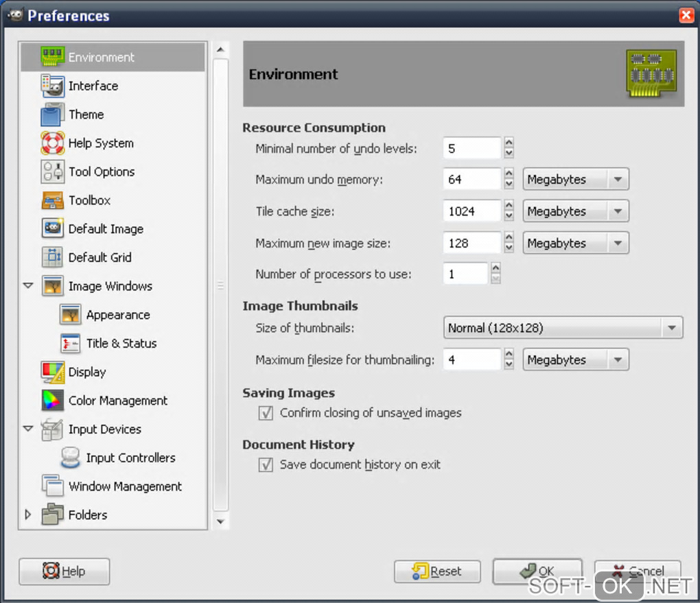Viewport: 700px width, 603px height.
Task: Open Tile cache size units dropdown
Action: 576,211
